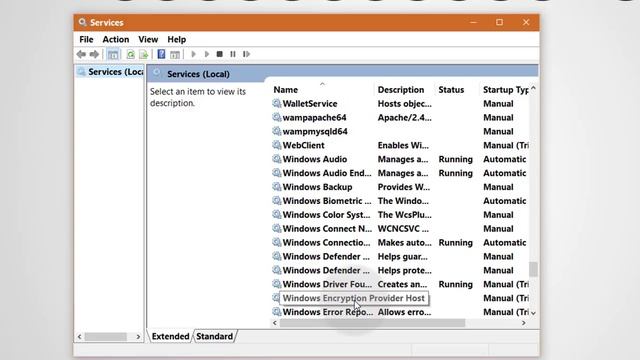
Task: Click the Start Service play icon
Action: [193, 54]
